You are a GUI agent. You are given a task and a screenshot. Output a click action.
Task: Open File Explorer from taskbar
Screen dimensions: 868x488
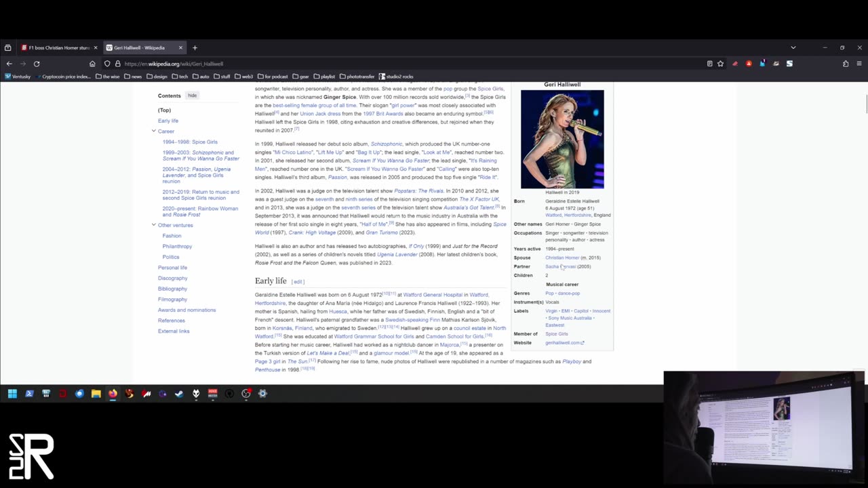(96, 393)
